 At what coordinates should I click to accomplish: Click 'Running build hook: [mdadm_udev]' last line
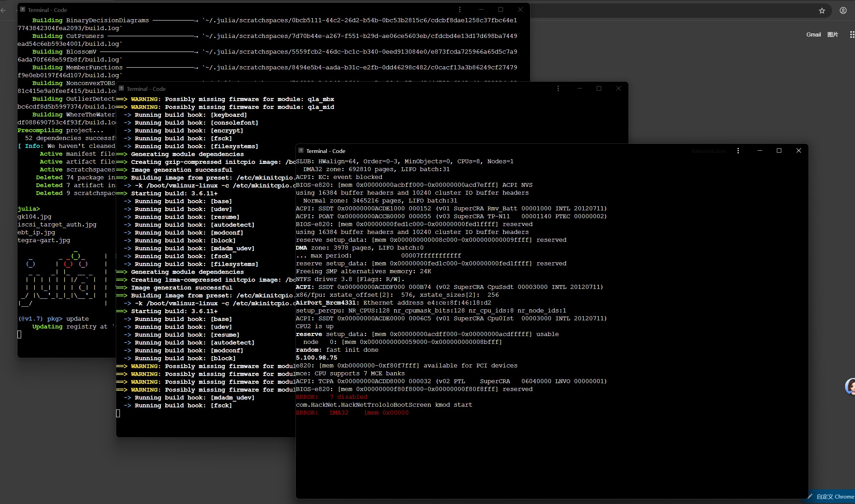tap(189, 397)
